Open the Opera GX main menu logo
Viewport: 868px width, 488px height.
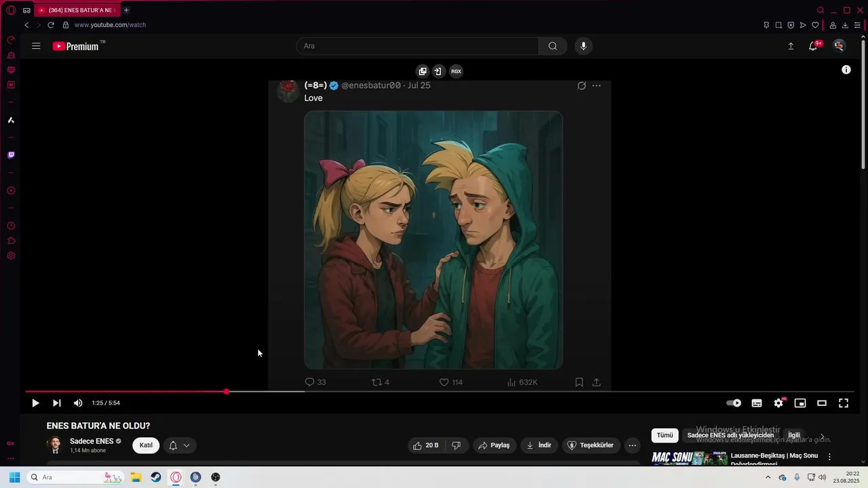[x=11, y=10]
